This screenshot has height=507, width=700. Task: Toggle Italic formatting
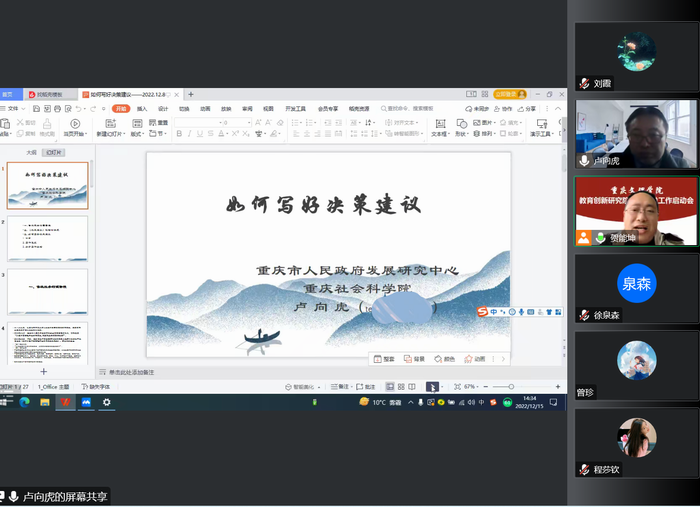point(189,133)
